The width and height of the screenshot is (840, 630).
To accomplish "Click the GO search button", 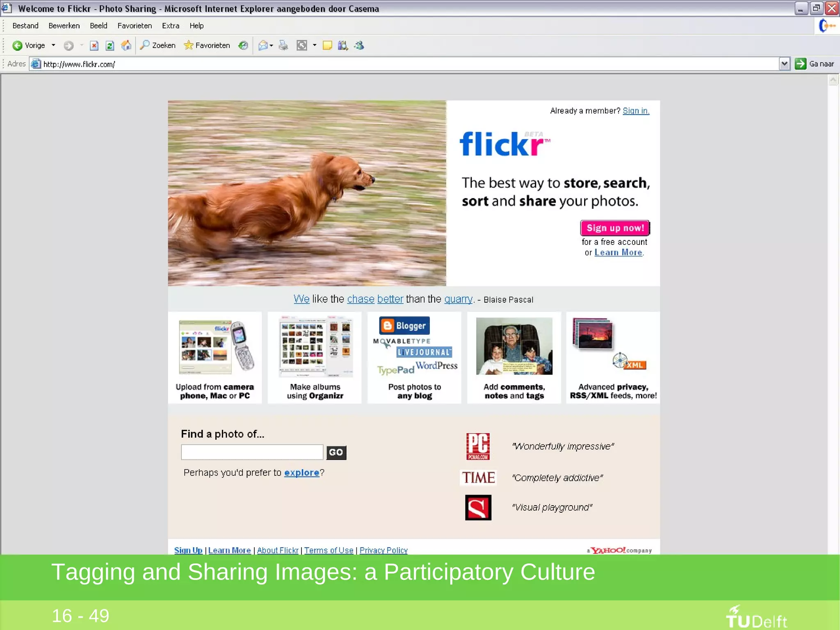I will click(336, 452).
